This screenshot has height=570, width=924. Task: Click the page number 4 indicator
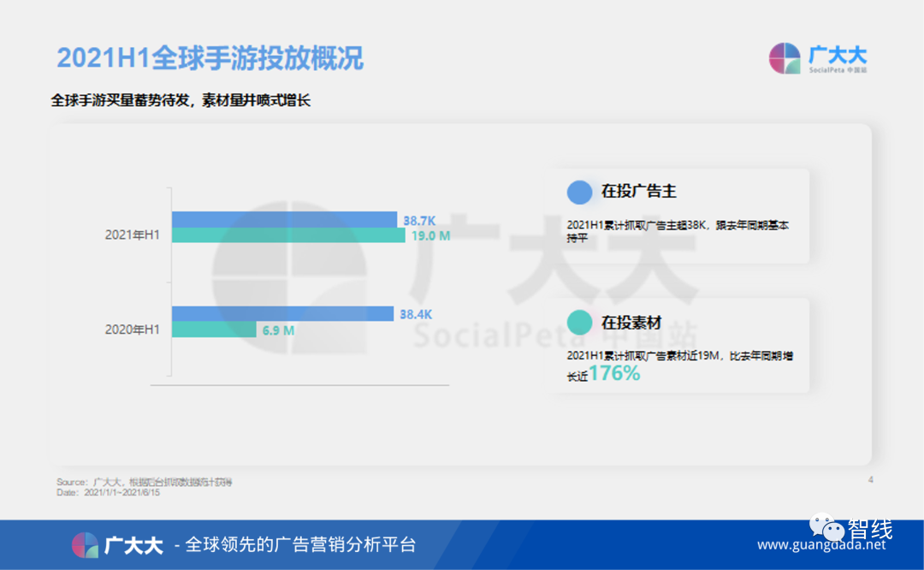click(869, 479)
